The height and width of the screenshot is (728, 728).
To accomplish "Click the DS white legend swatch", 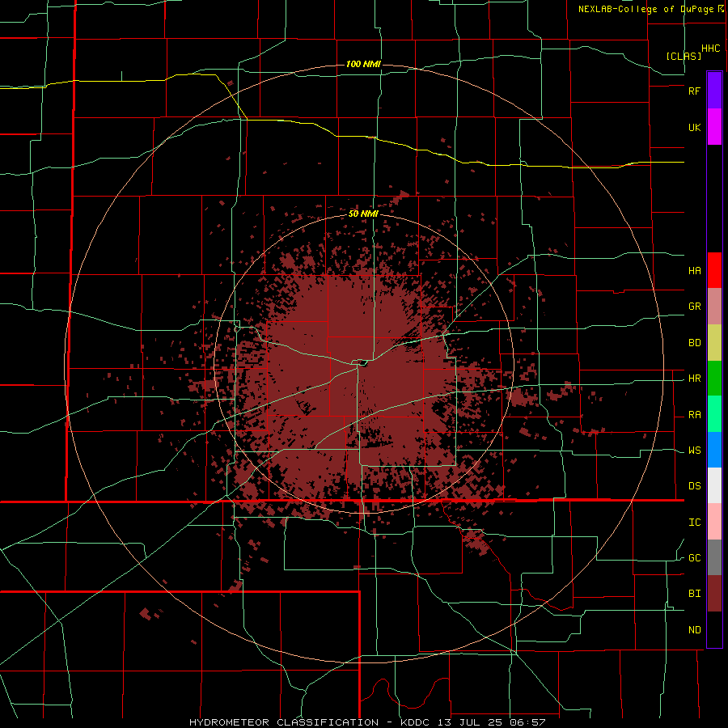I will [714, 485].
